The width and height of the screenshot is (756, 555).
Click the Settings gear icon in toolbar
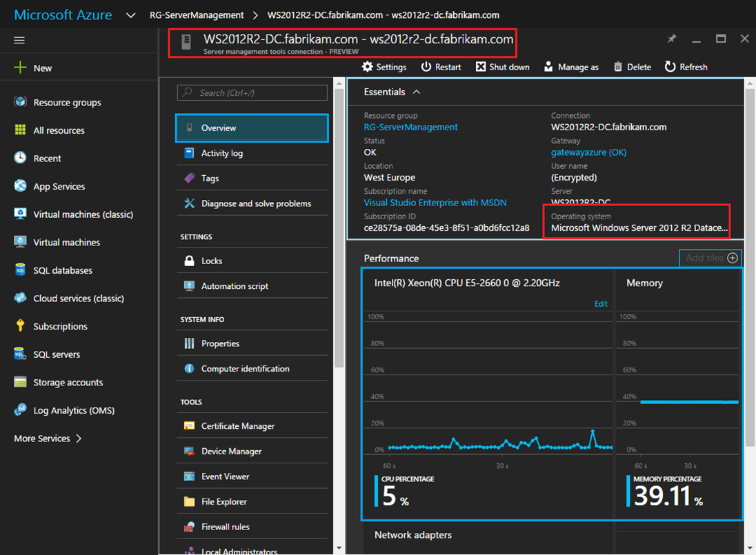point(368,66)
